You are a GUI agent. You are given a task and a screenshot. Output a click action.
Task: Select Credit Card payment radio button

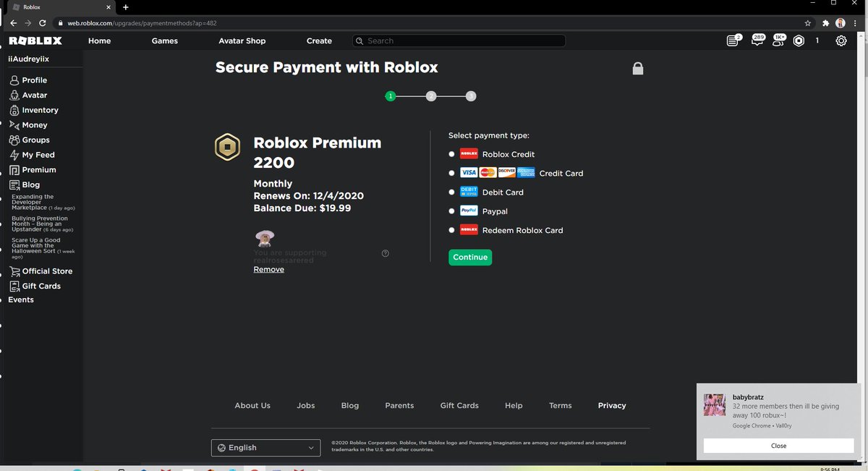pos(451,173)
